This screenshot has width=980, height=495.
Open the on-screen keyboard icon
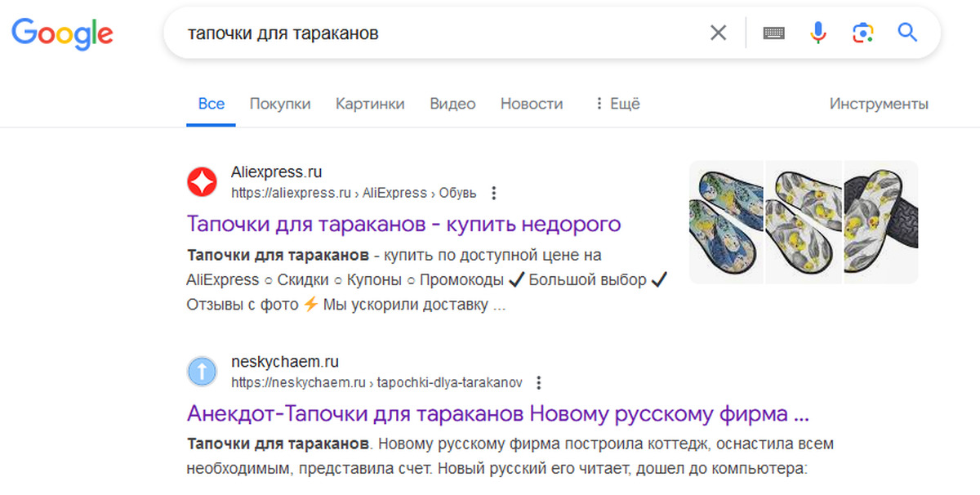tap(773, 33)
